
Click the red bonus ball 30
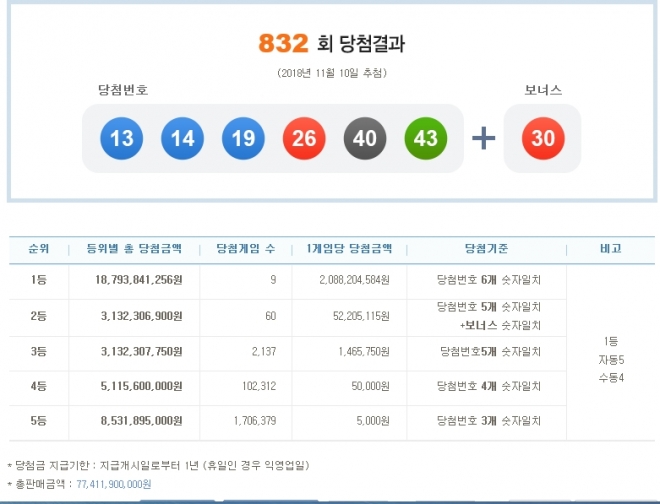point(543,138)
